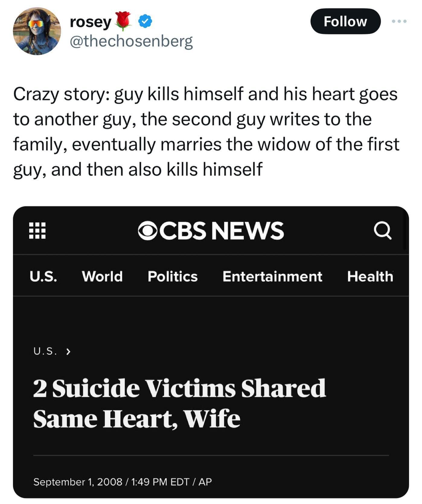Select the World navigation tab
Image resolution: width=422 pixels, height=504 pixels.
coord(102,276)
